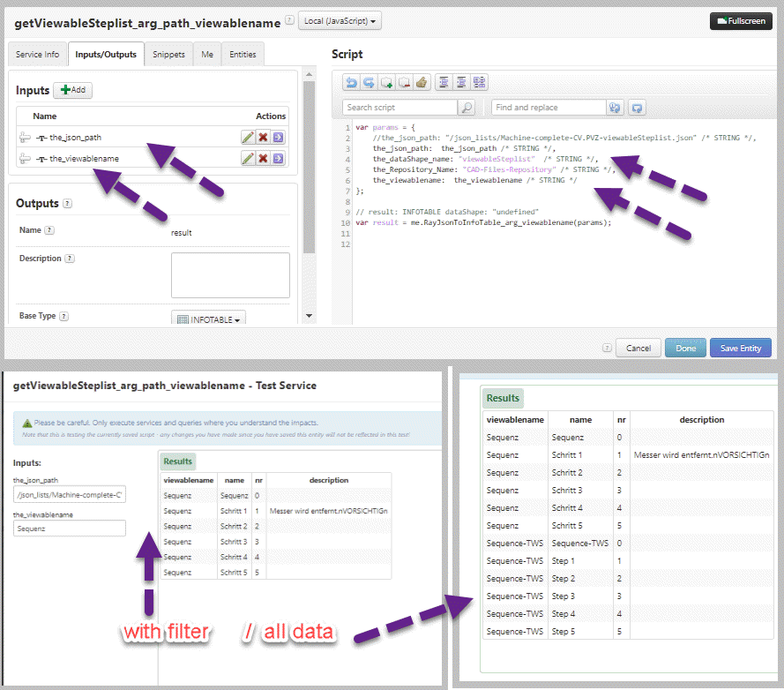Click the replace icon next to Find and replace
The width and height of the screenshot is (784, 690).
pyautogui.click(x=615, y=108)
